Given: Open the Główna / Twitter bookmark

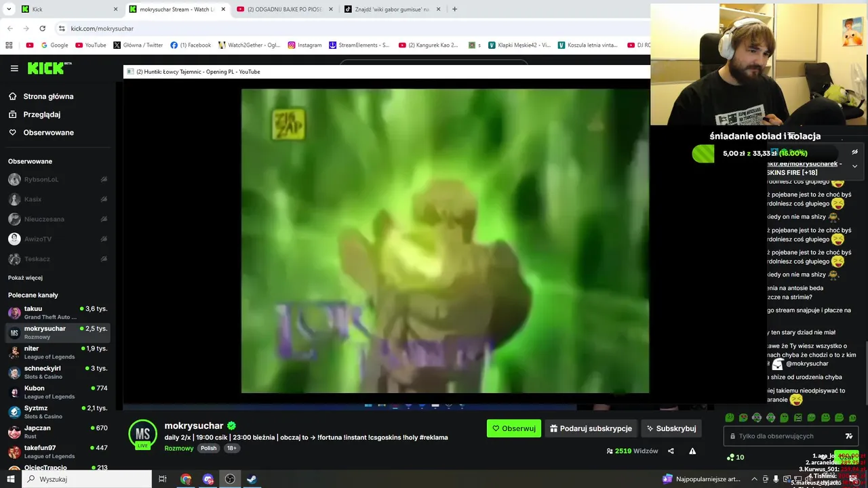Looking at the screenshot, I should pyautogui.click(x=138, y=45).
